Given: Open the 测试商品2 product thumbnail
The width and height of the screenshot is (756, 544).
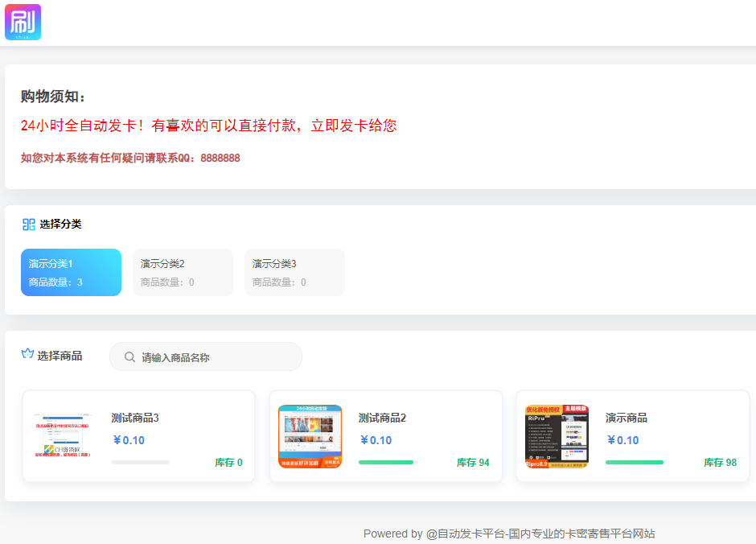Looking at the screenshot, I should [x=310, y=436].
